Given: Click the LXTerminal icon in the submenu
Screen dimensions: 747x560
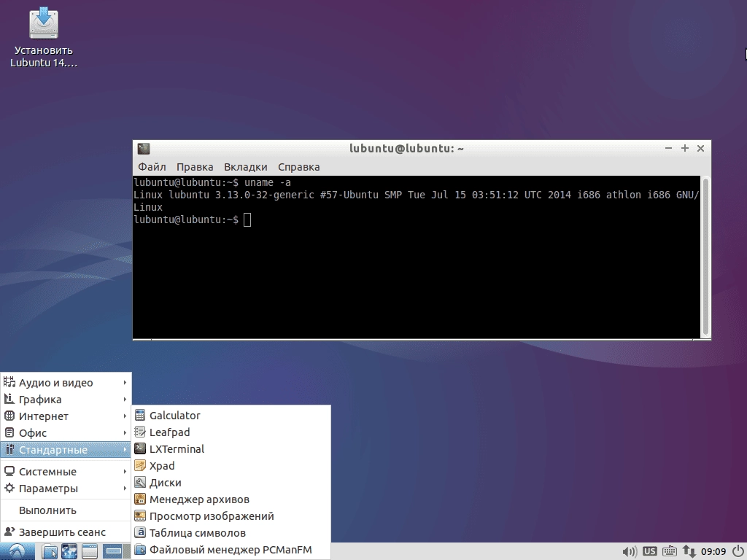Looking at the screenshot, I should pos(140,448).
